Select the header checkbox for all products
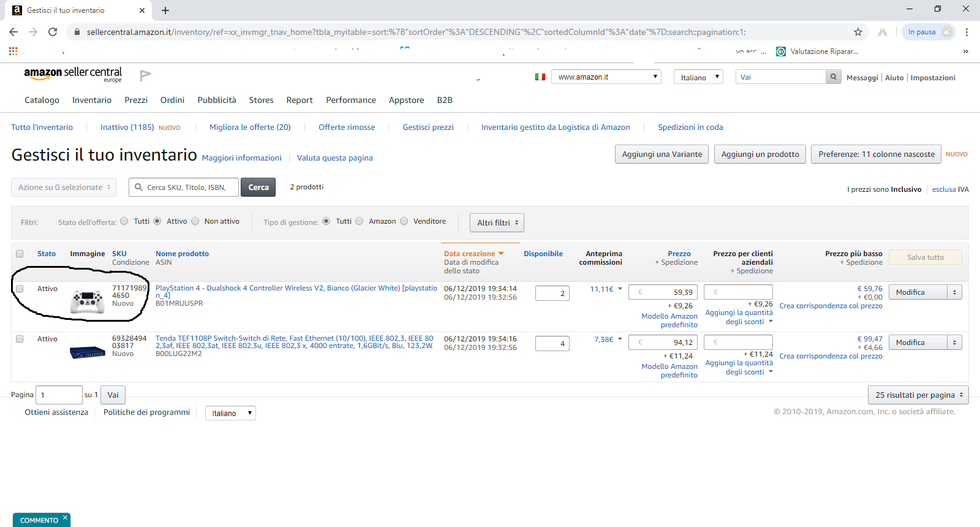Screen dimensions: 980x527 [x=20, y=254]
